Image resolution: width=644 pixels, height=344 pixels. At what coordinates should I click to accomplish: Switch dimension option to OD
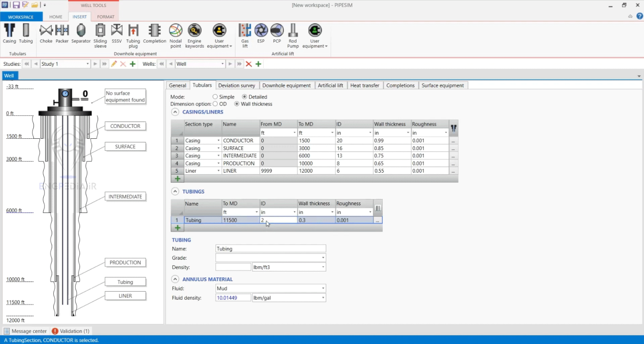pos(215,104)
